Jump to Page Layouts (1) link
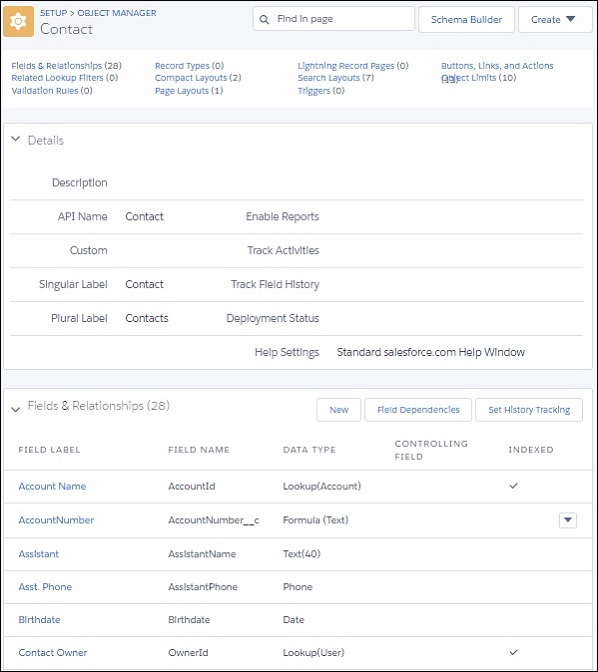The width and height of the screenshot is (598, 672). 189,90
